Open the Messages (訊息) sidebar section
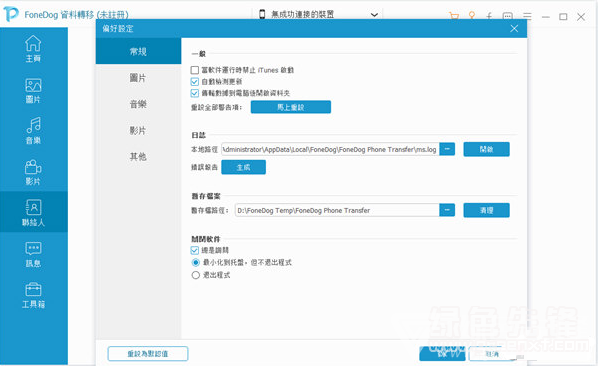The image size is (598, 366). pos(34,254)
